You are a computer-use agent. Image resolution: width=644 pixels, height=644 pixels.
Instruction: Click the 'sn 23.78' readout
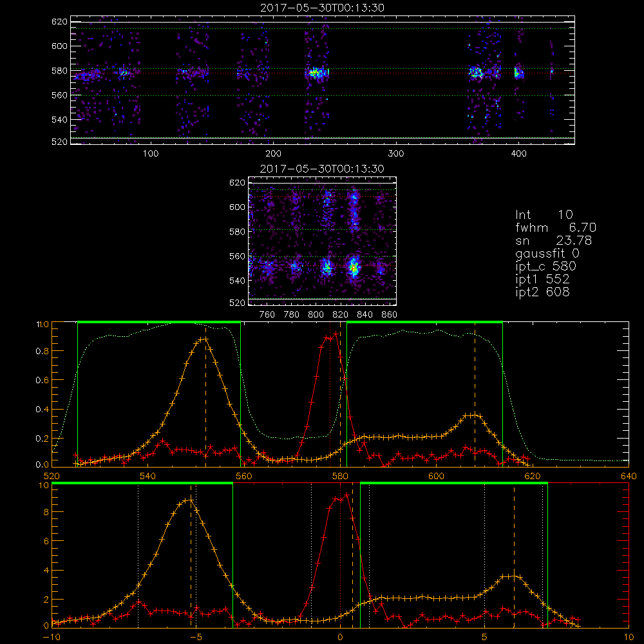pyautogui.click(x=554, y=240)
